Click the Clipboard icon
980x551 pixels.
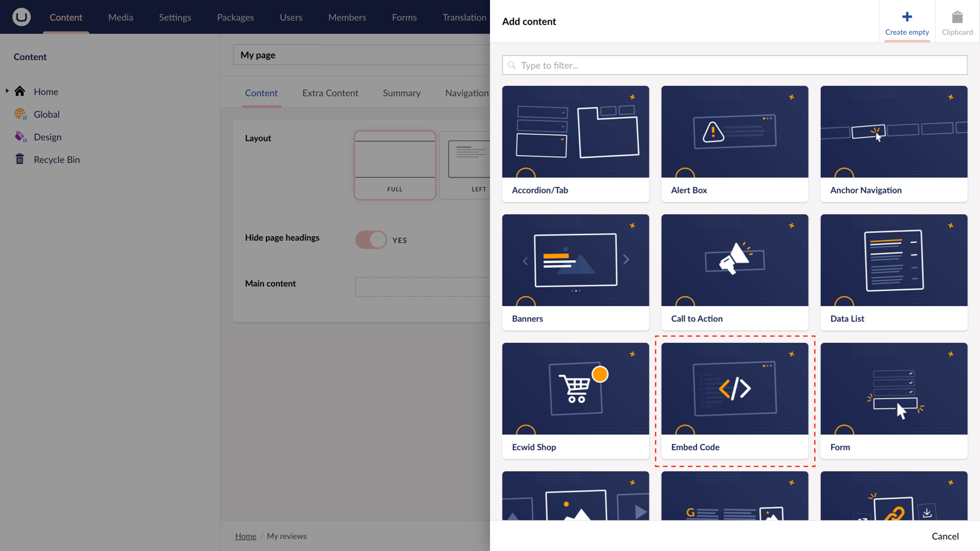pos(957,17)
